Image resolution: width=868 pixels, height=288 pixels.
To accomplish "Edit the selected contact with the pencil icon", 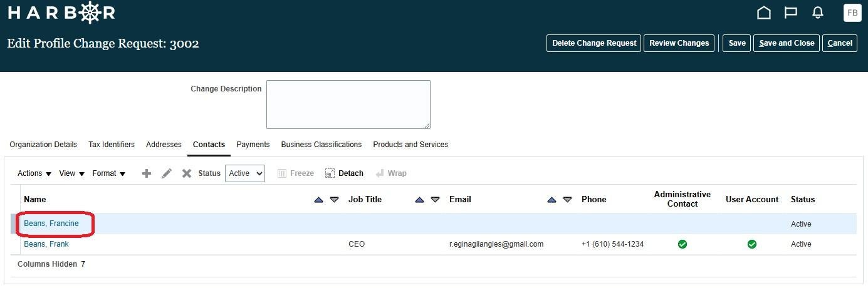I will pos(167,173).
